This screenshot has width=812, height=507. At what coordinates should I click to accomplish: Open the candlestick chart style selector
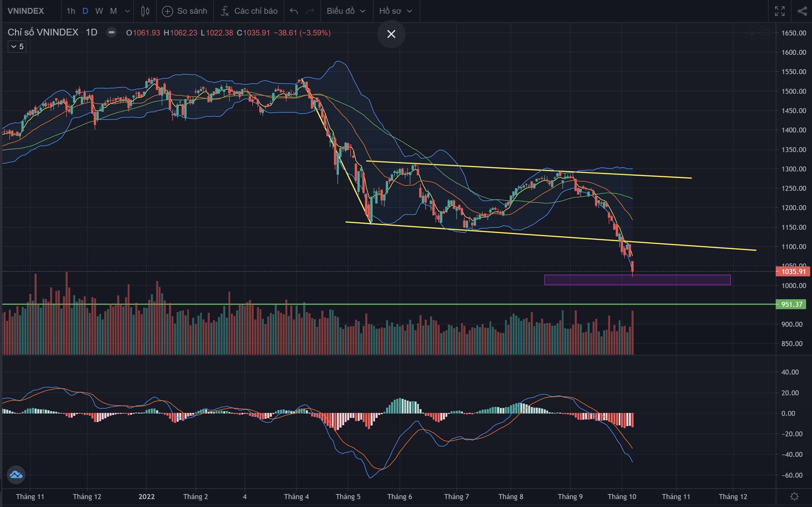click(x=145, y=11)
